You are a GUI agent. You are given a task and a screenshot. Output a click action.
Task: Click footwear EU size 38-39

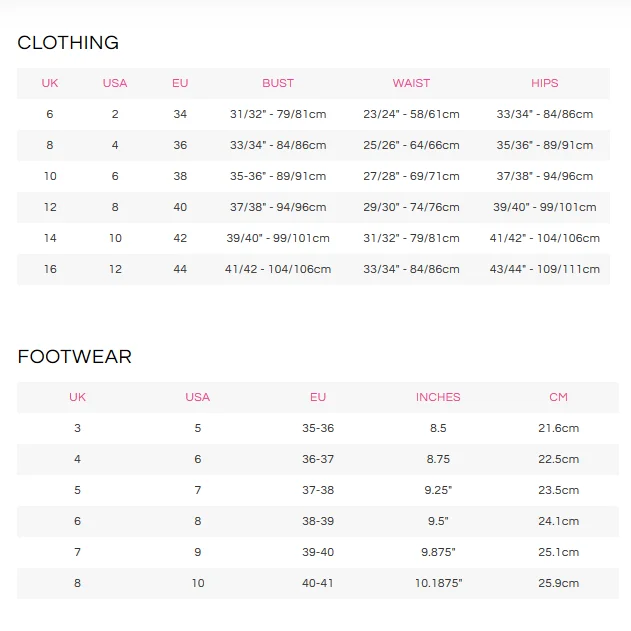318,521
